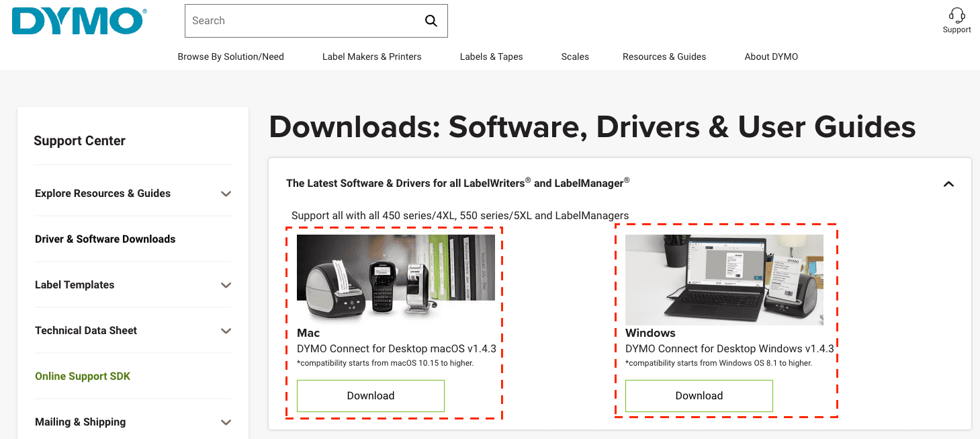This screenshot has height=439, width=980.
Task: Click 'DYMO Connect for Desktop Windows v1.4.3' text
Action: click(x=729, y=349)
